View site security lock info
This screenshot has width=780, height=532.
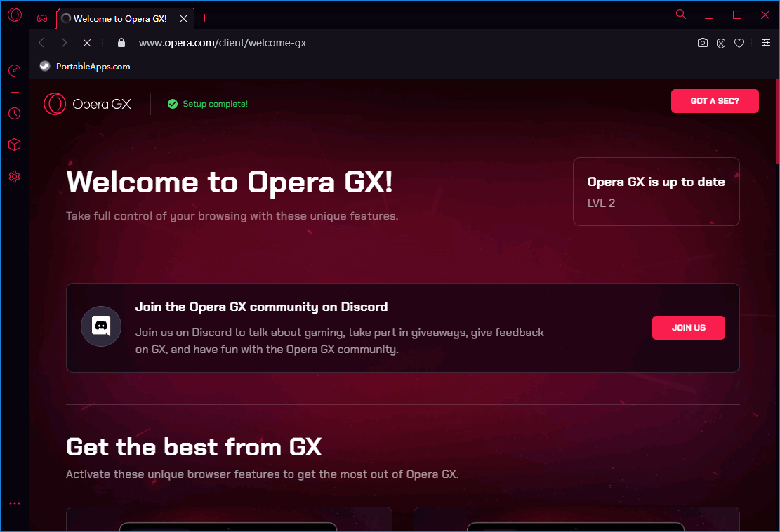pyautogui.click(x=121, y=43)
